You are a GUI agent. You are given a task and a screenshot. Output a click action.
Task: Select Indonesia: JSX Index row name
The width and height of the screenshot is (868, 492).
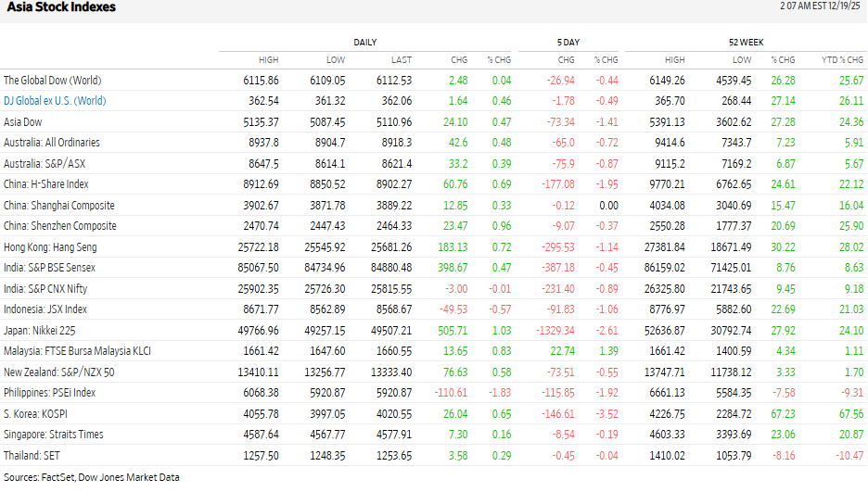45,309
